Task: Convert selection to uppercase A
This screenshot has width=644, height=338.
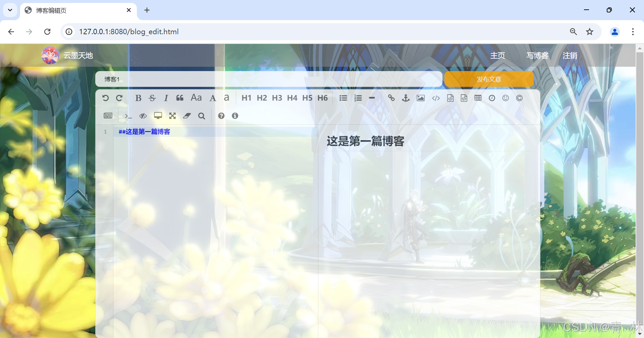Action: click(x=213, y=98)
